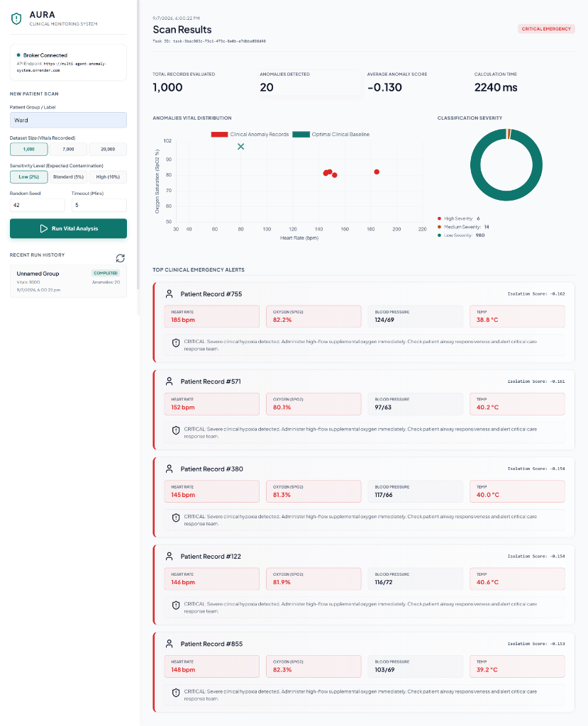Click the Timeout (Mins) input field
This screenshot has height=726, width=588.
(x=99, y=205)
